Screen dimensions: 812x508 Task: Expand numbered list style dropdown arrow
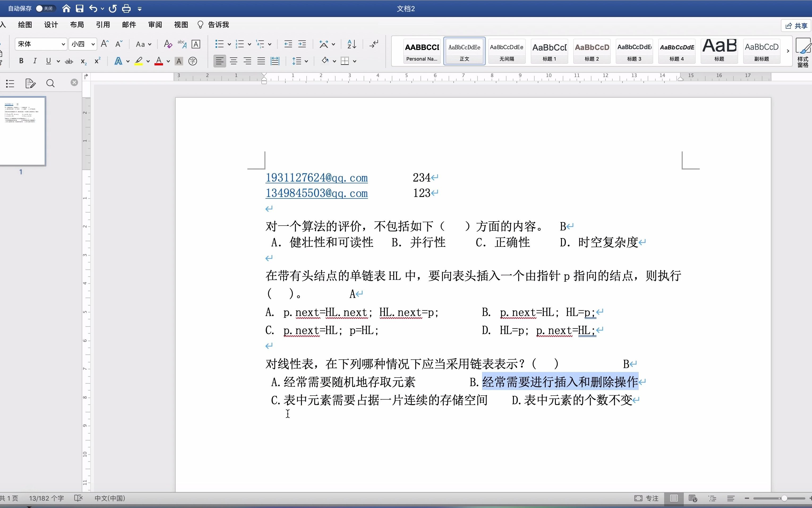(250, 44)
